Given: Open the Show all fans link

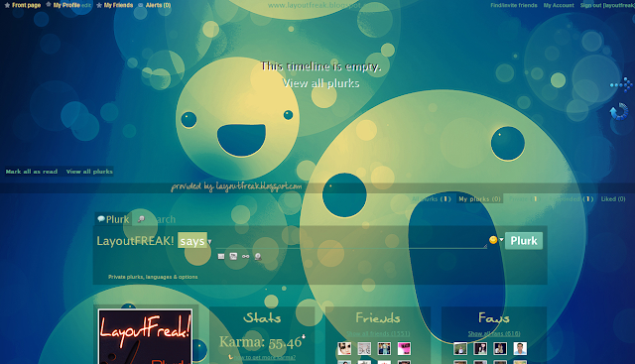Looking at the screenshot, I should coord(494,333).
